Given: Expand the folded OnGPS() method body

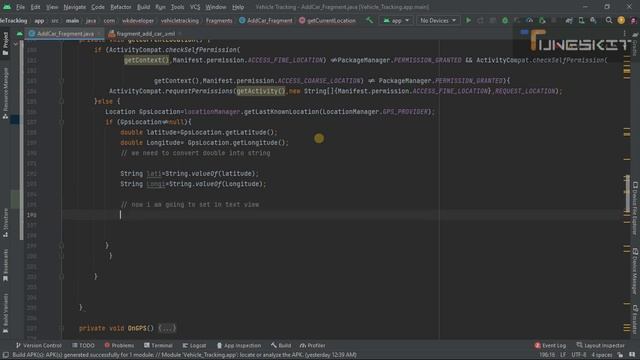Looking at the screenshot, I should (x=167, y=328).
